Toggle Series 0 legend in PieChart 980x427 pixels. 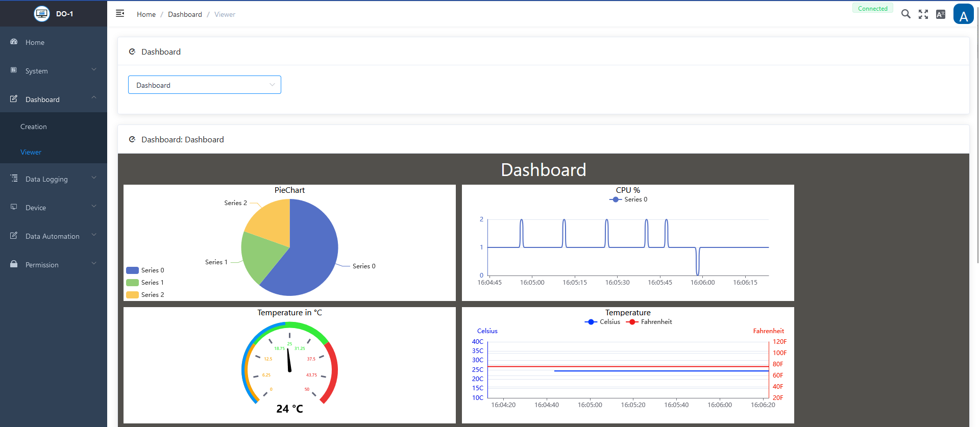point(145,270)
